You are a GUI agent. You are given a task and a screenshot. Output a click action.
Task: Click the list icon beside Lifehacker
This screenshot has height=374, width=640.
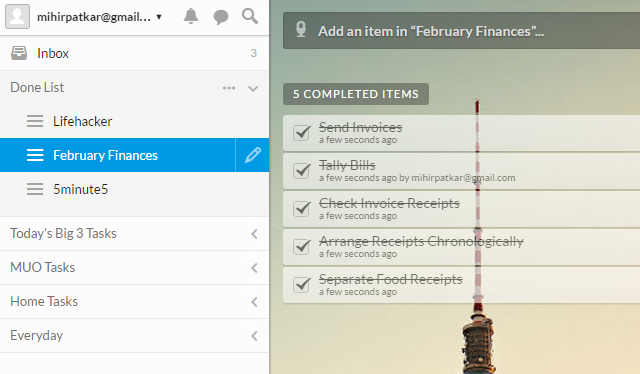(35, 121)
